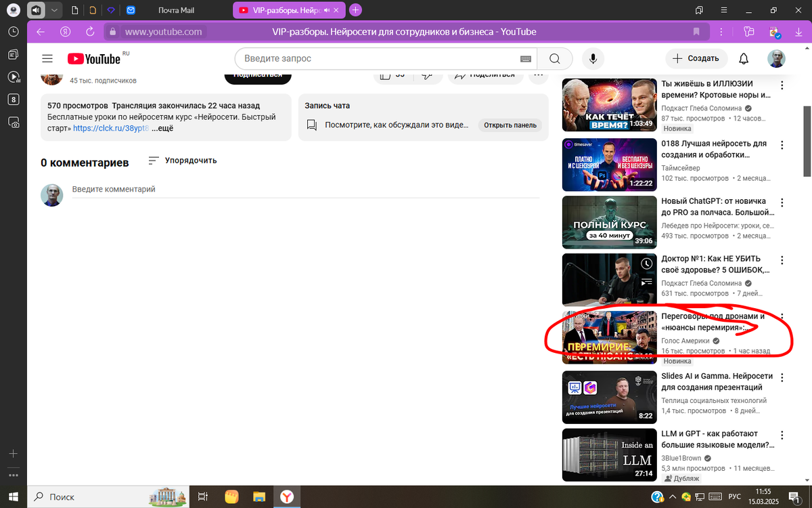Open thumbnail of Как течёт время video

coord(610,105)
